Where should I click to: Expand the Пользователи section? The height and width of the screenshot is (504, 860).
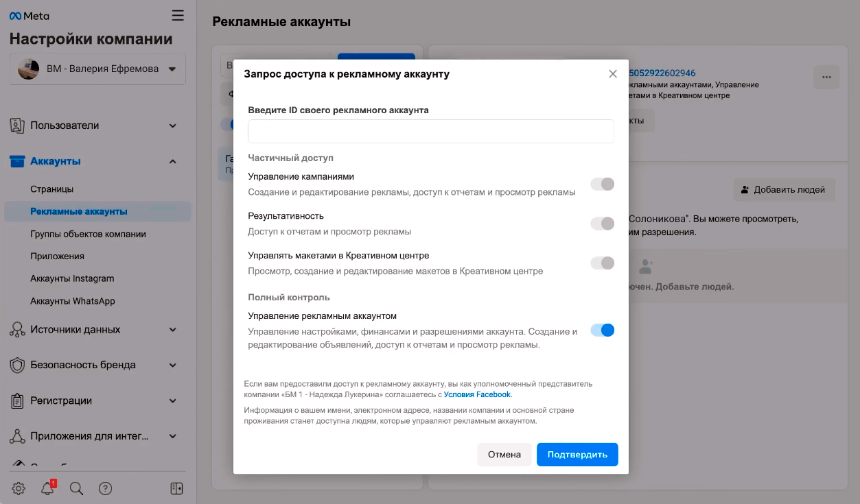pos(97,125)
